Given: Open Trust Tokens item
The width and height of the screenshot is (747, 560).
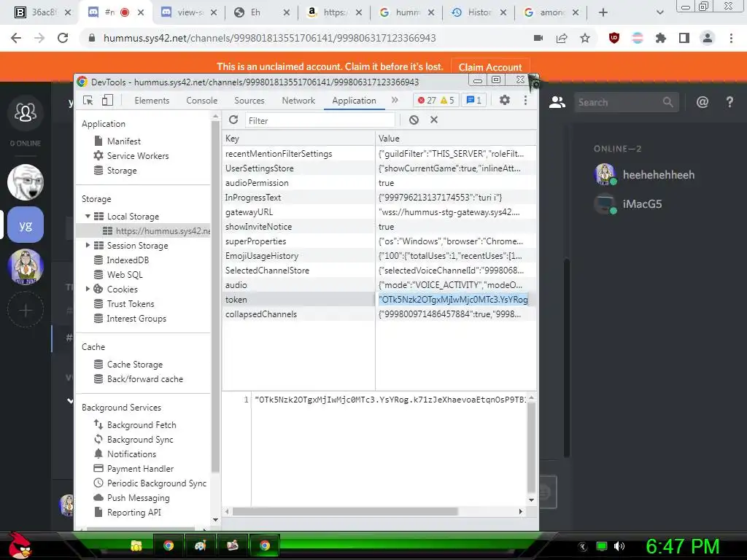Looking at the screenshot, I should pos(130,304).
